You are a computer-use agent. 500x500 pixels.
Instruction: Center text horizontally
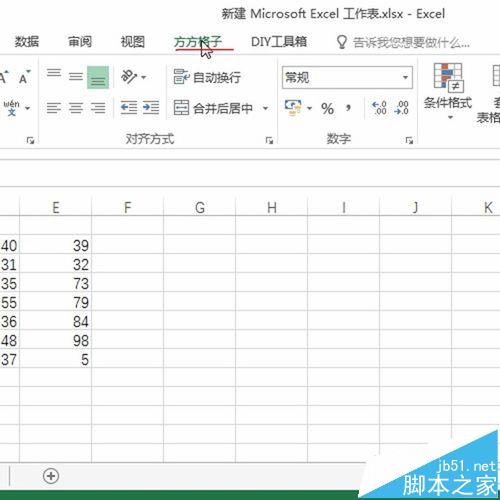pos(76,108)
